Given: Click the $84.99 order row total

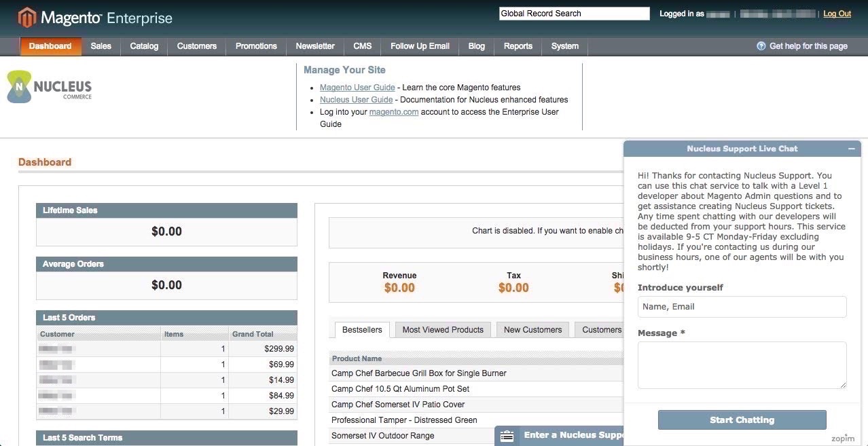Looking at the screenshot, I should coord(281,396).
